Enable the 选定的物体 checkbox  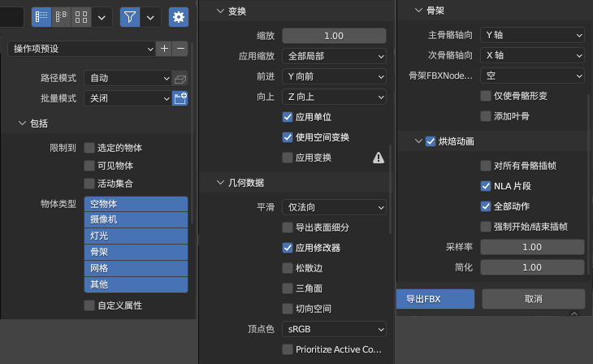89,148
